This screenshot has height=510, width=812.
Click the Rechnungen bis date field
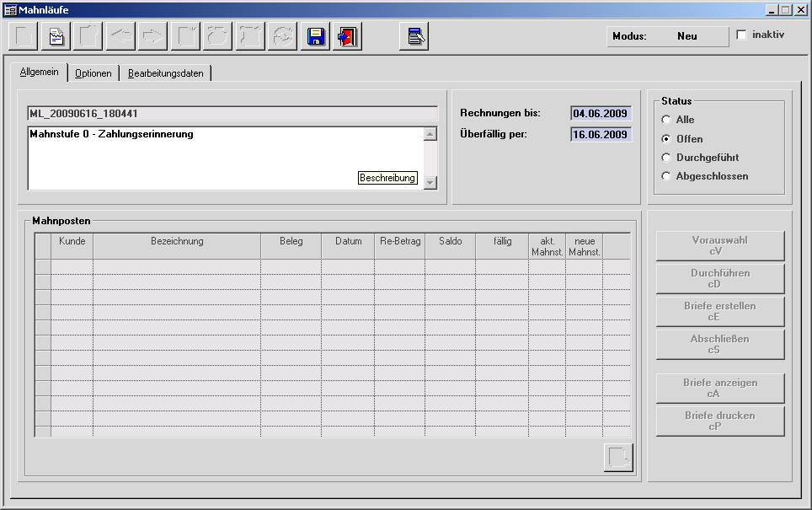tap(600, 113)
